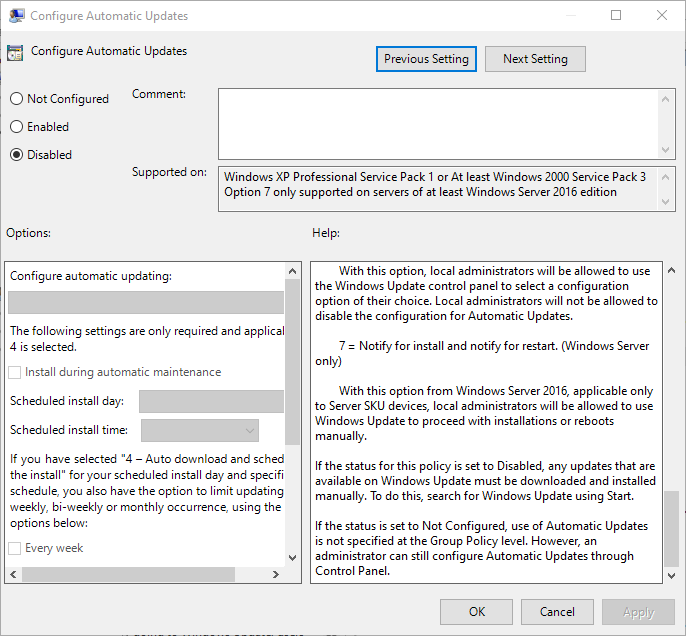Confirm with the OK button
The height and width of the screenshot is (636, 686).
(476, 612)
